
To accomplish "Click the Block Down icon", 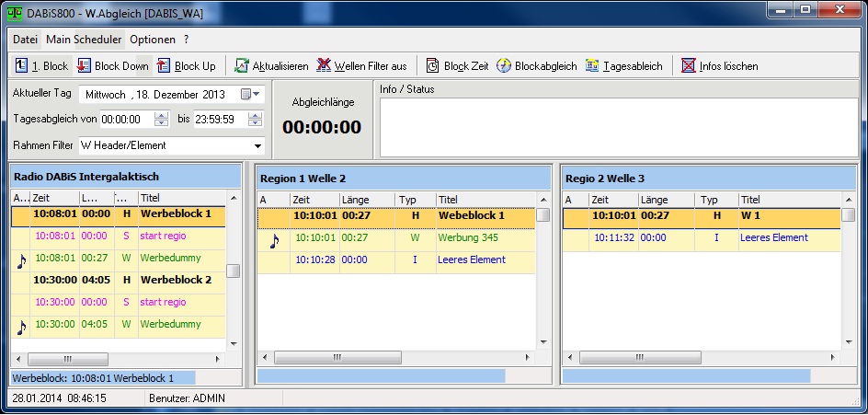I will (x=84, y=66).
